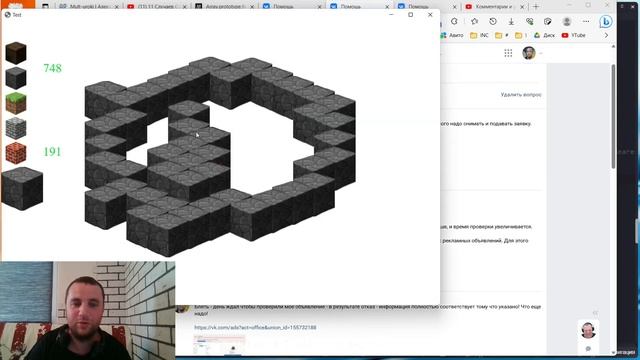Screen dimensions: 640x360
Task: Open the chat avatar at bottom right
Action: [588, 330]
